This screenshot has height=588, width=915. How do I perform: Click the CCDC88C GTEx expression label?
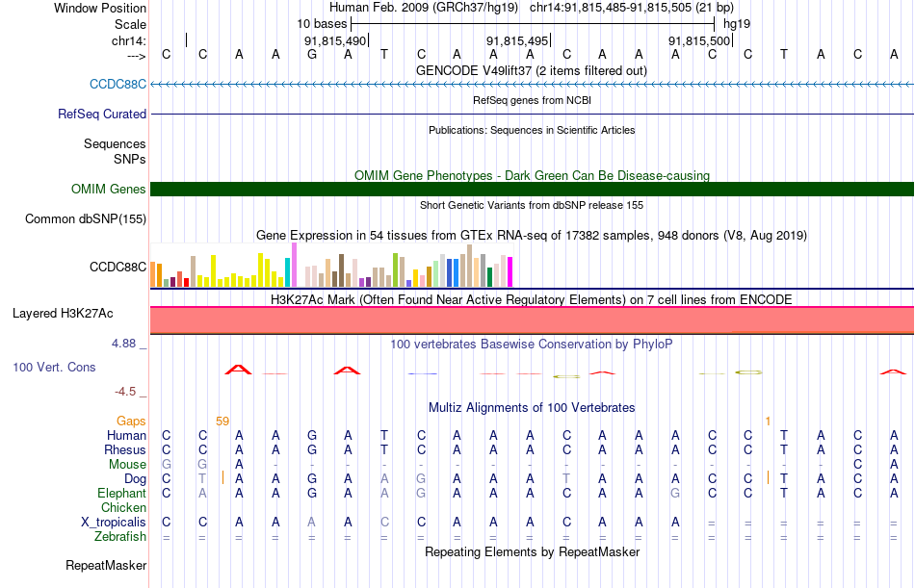118,267
